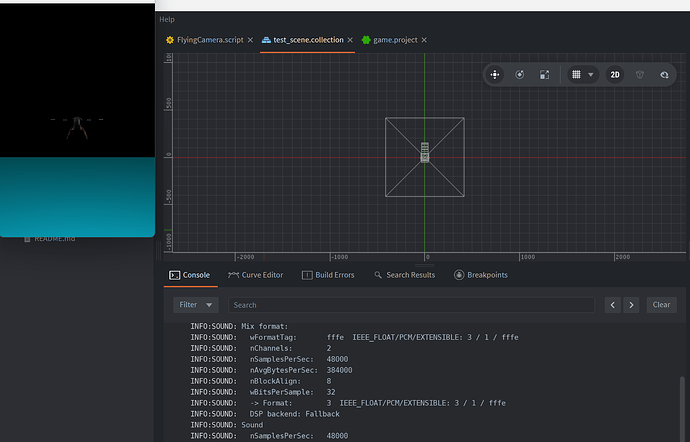This screenshot has width=690, height=442.
Task: Expand the console Filter dropdown
Action: pyautogui.click(x=195, y=305)
